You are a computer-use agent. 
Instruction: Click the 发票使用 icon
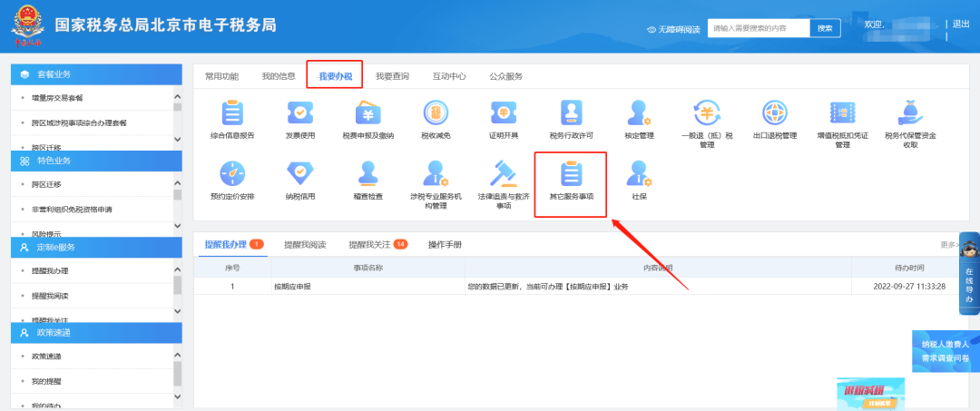pos(299,113)
